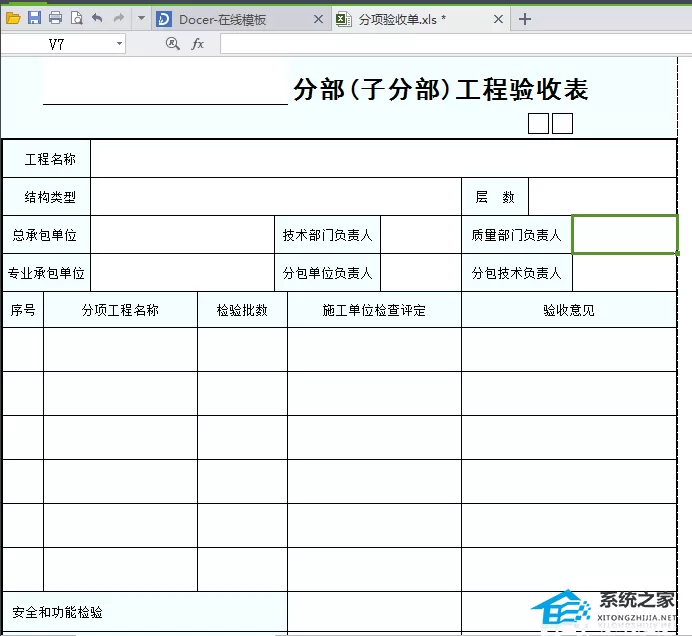Select the 质量部门负责人 cell
The width and height of the screenshot is (692, 636).
click(x=517, y=235)
